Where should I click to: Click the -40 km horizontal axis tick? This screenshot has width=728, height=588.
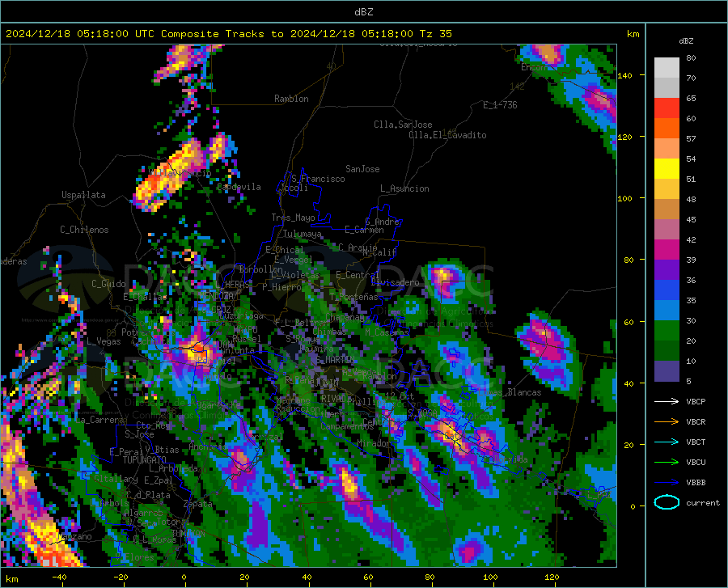point(59,577)
